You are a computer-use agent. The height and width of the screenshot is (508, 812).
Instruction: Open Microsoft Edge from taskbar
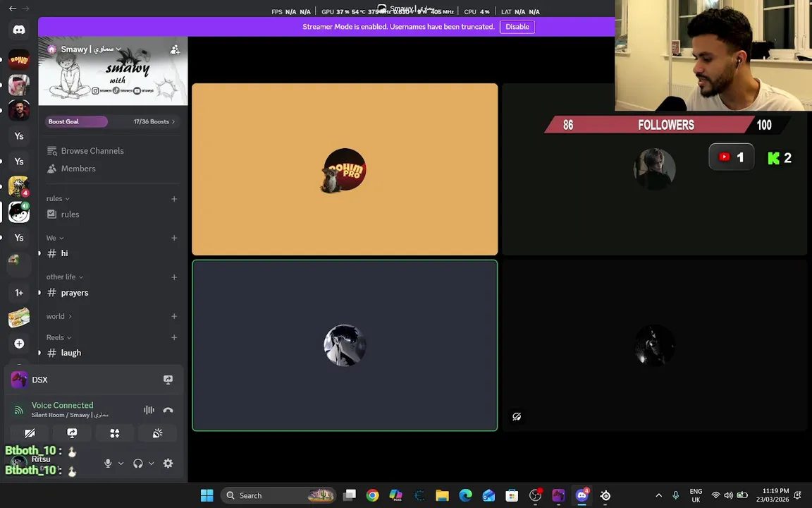click(x=465, y=495)
